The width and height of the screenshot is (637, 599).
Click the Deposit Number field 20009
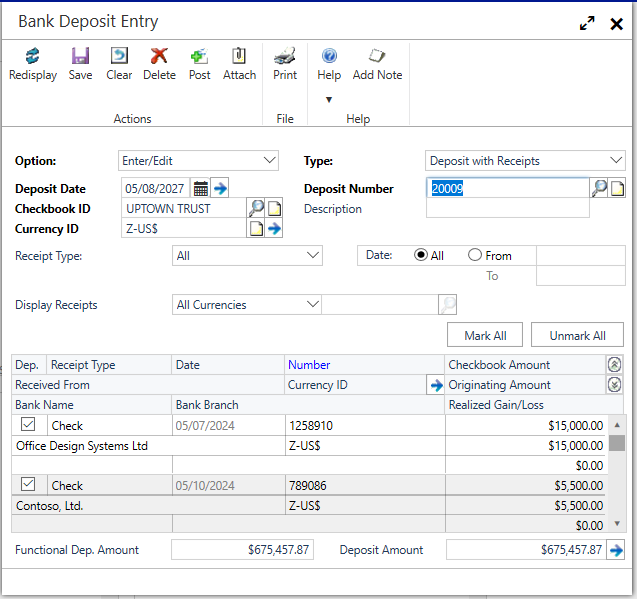click(507, 188)
